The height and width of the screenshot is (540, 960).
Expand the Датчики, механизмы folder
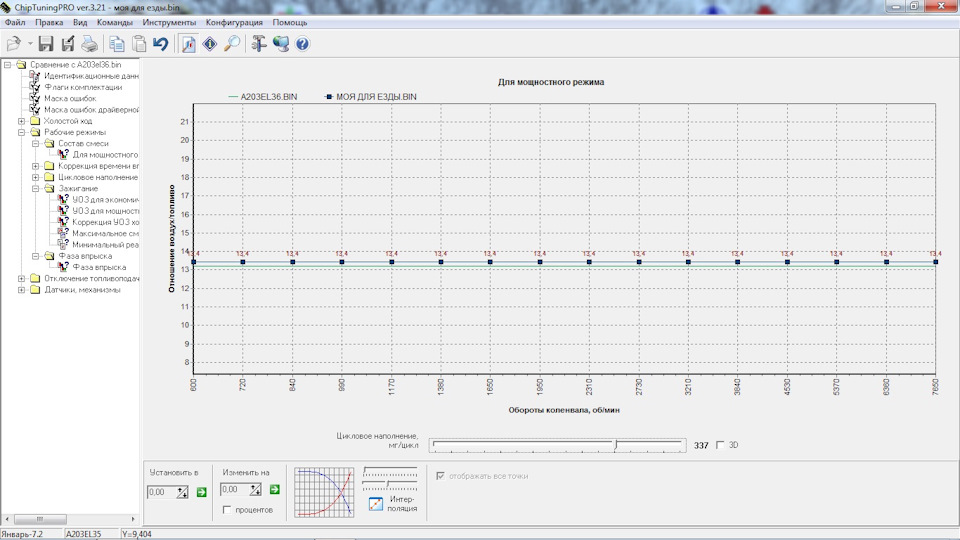21,290
